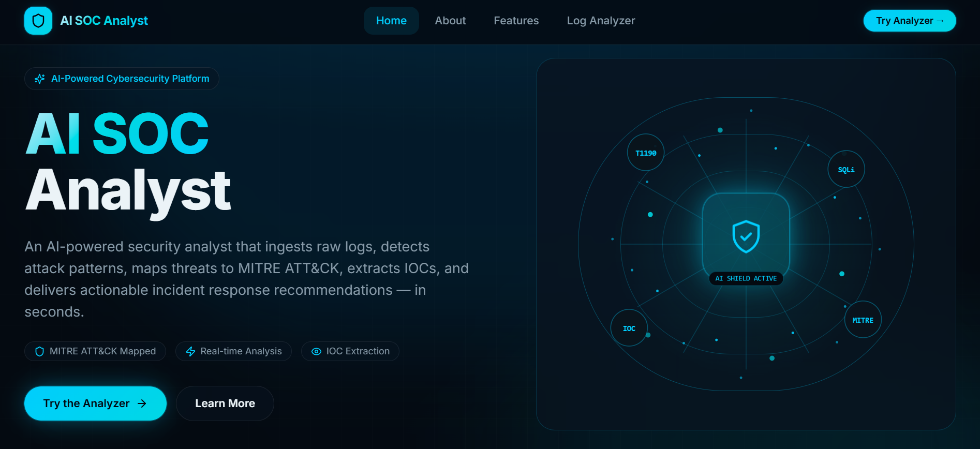
Task: Click the sparkle icon in platform badge
Action: click(x=39, y=79)
